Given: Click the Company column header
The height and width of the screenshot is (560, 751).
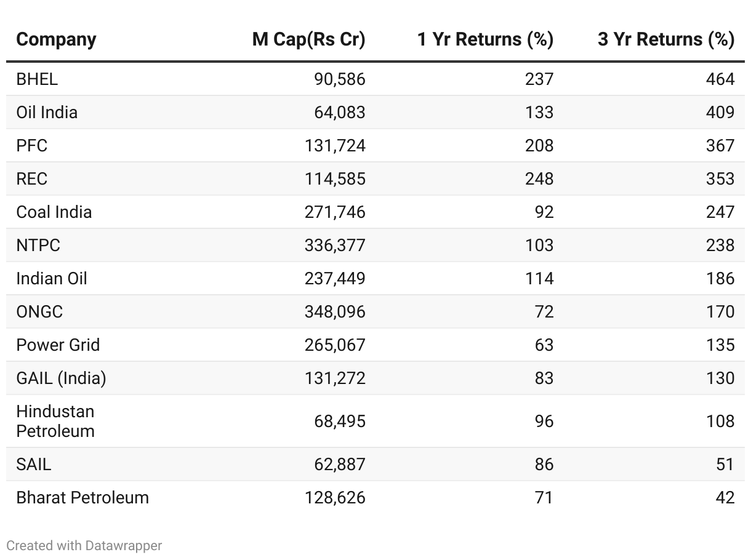Looking at the screenshot, I should 56,39.
